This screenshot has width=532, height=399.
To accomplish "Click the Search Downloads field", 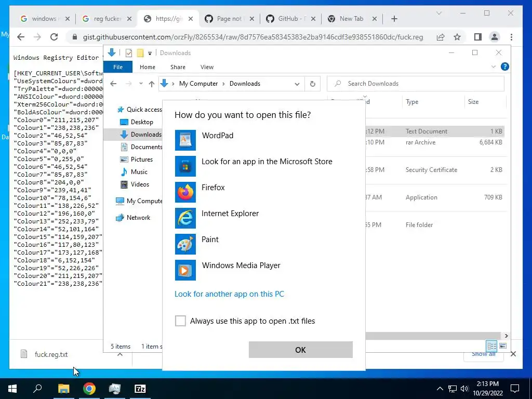I will (415, 84).
